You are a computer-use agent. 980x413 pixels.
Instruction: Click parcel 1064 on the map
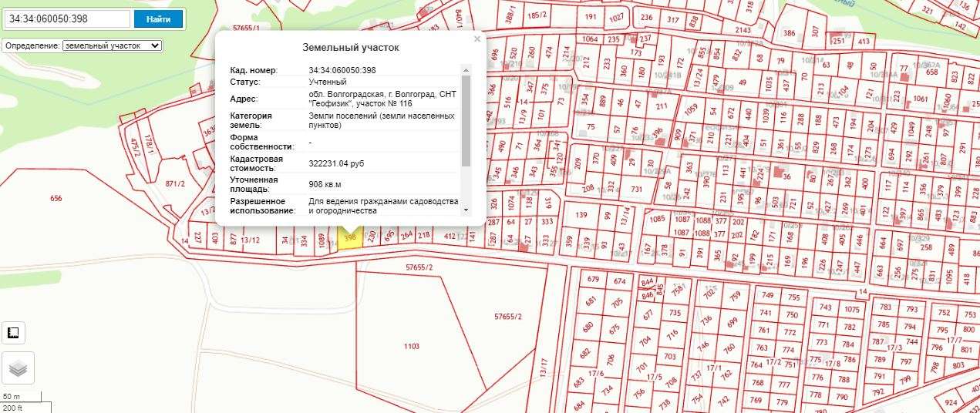590,39
